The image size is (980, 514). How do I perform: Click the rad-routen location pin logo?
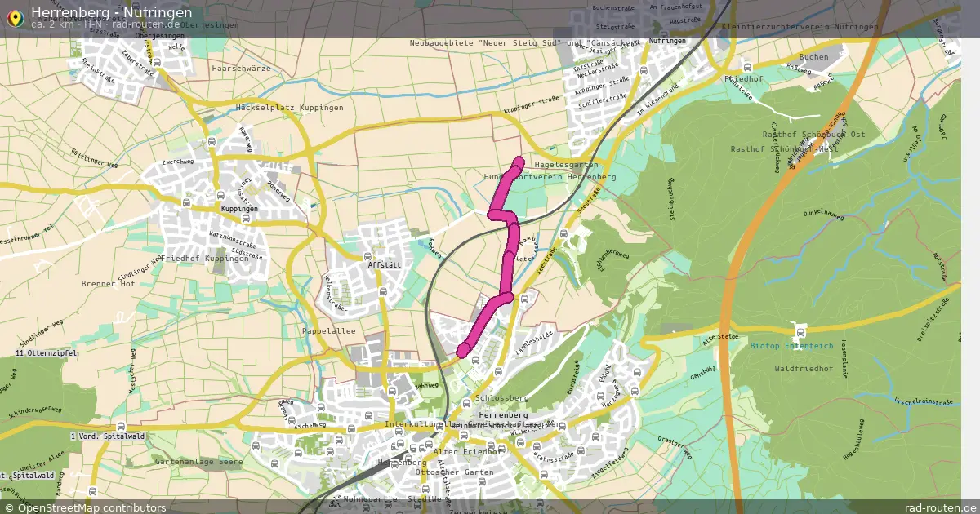[x=15, y=16]
